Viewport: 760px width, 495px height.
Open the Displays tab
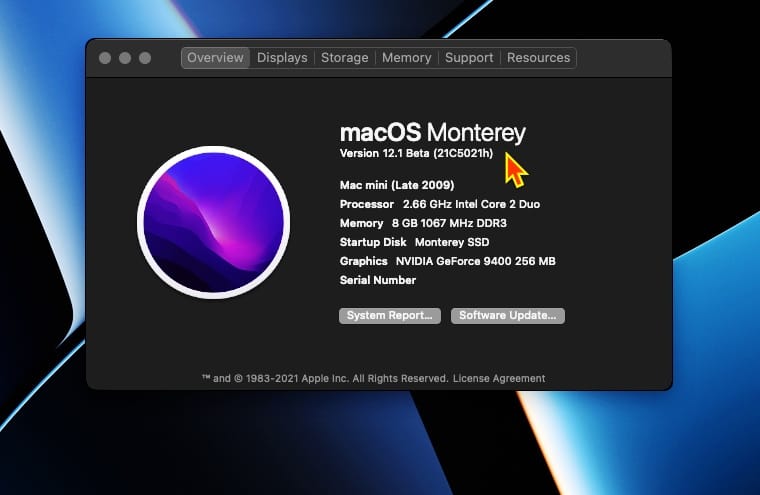tap(282, 58)
